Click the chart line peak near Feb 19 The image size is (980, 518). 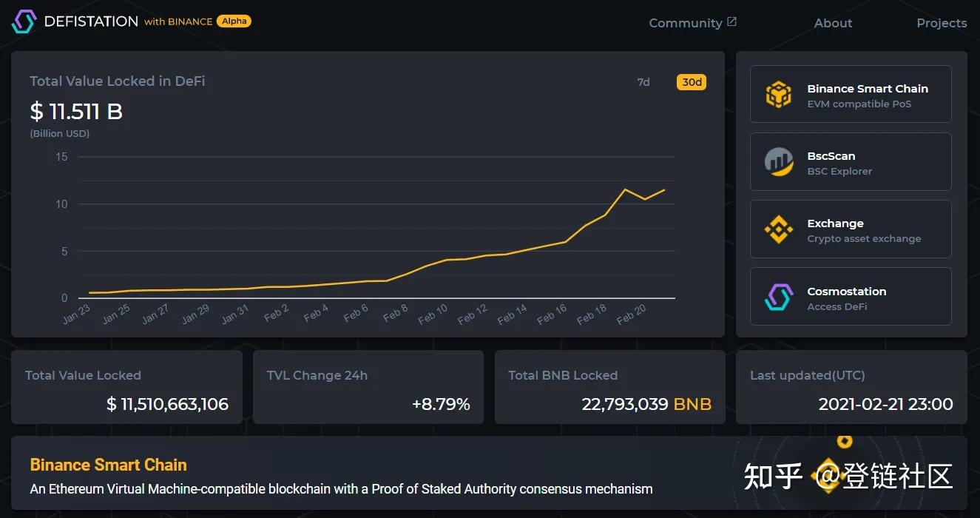point(626,189)
